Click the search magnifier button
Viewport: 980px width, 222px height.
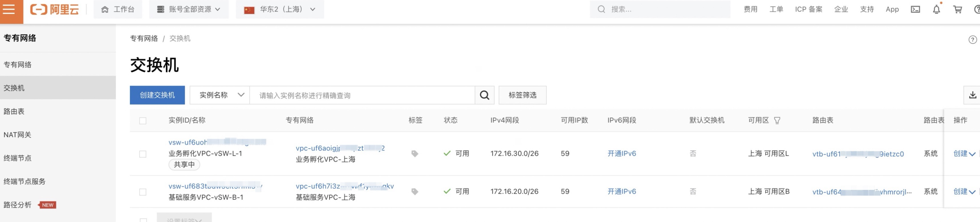point(484,95)
